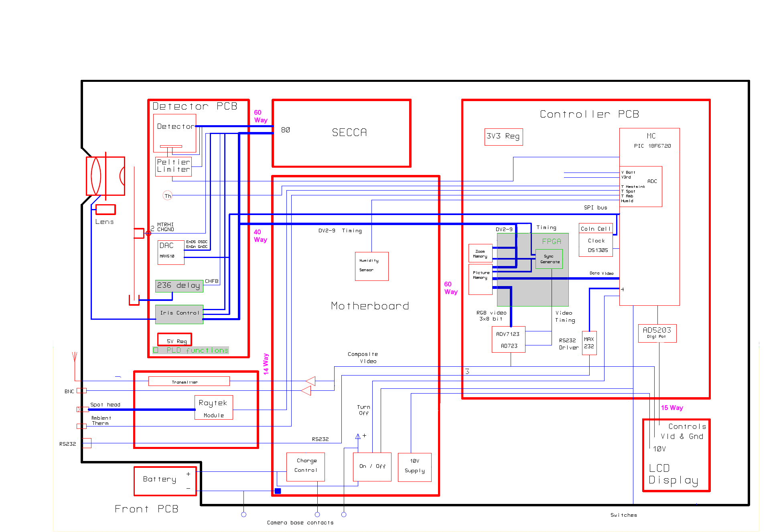Click the SECCA block

click(x=341, y=133)
